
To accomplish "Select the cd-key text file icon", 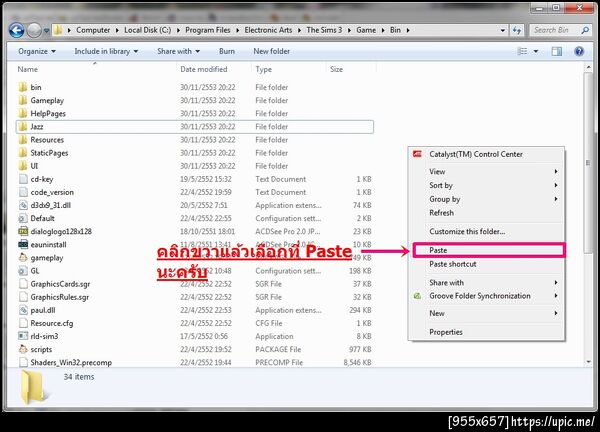I will click(23, 179).
